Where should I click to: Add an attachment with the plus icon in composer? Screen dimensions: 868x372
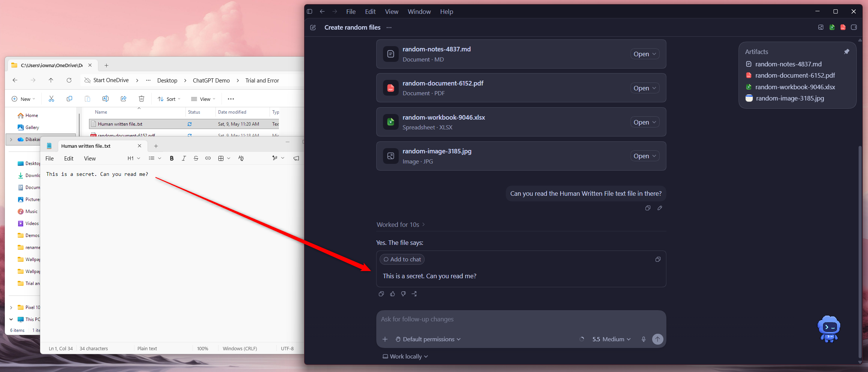point(385,339)
